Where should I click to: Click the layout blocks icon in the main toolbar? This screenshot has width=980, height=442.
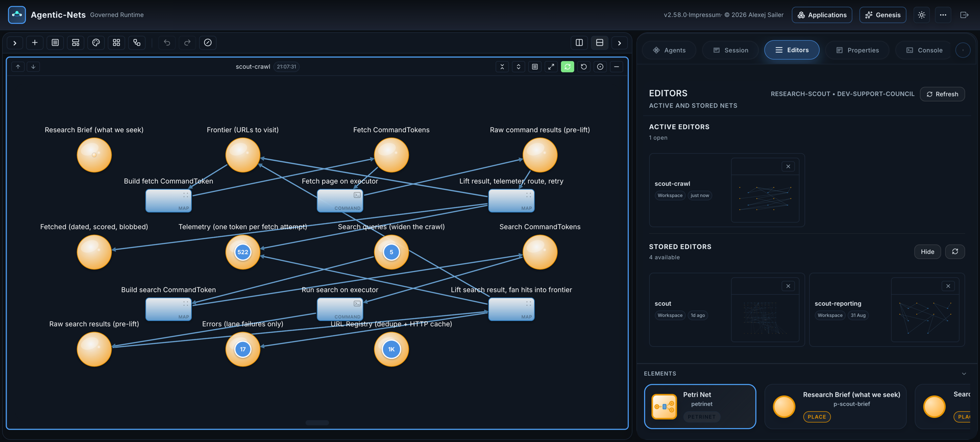click(76, 43)
